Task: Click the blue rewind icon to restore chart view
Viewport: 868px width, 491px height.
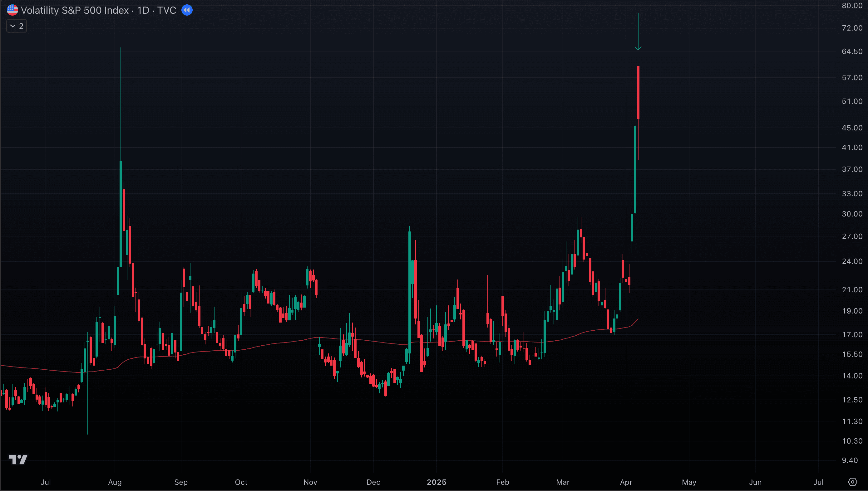Action: click(187, 10)
